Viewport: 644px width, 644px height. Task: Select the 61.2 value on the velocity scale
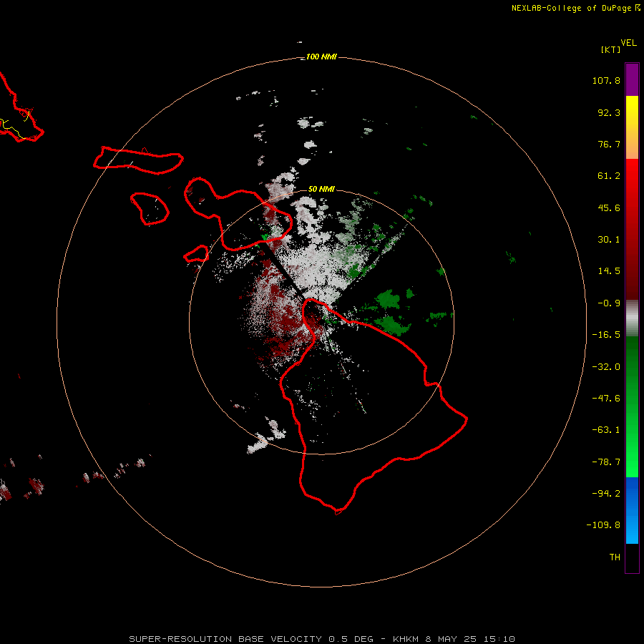tap(609, 176)
